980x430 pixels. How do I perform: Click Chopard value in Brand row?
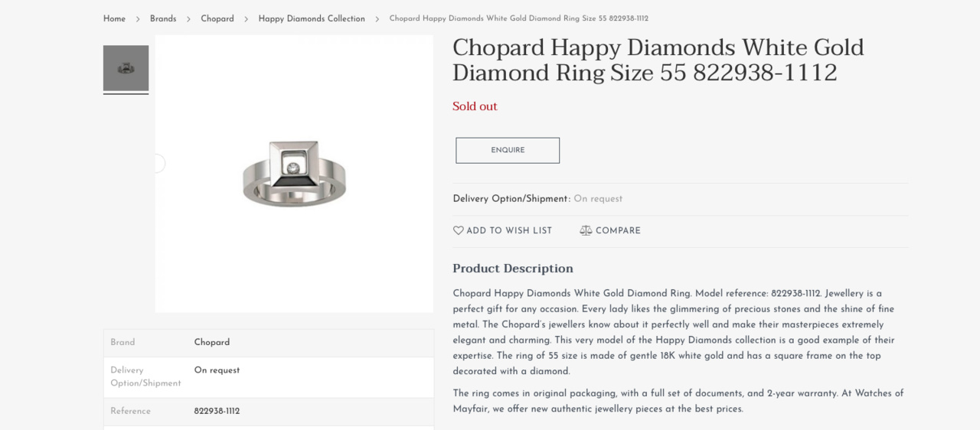coord(212,343)
